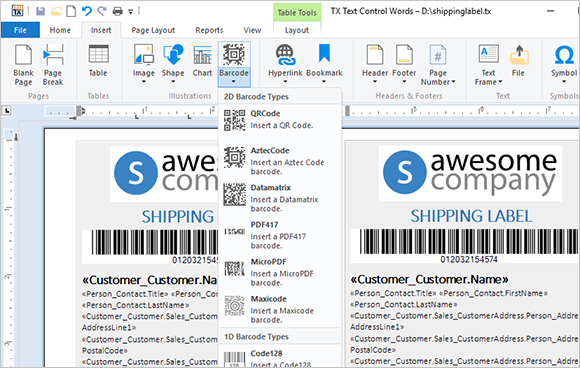Image resolution: width=580 pixels, height=368 pixels.
Task: Click the Symbol omega icon
Action: [x=564, y=55]
